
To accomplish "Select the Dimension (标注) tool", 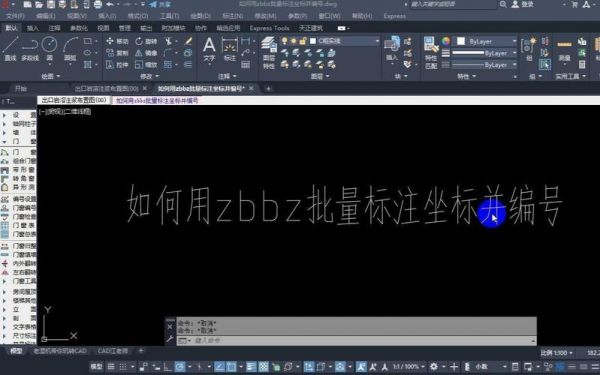I will 230,50.
